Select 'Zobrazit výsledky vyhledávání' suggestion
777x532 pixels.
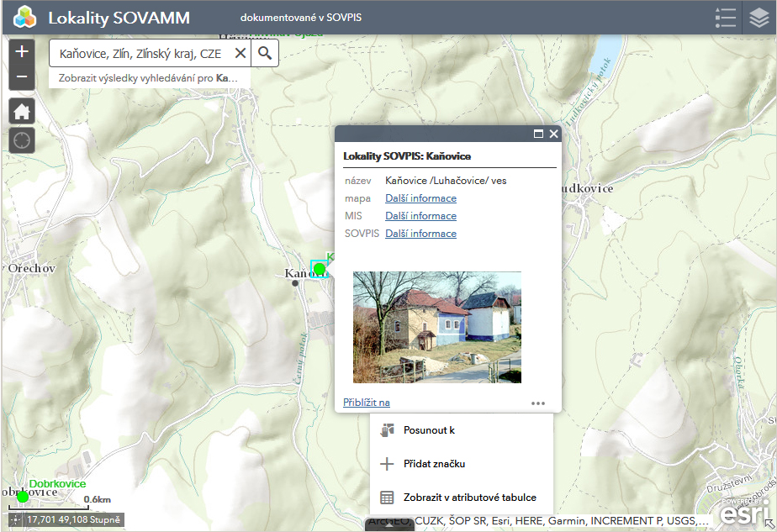[149, 78]
